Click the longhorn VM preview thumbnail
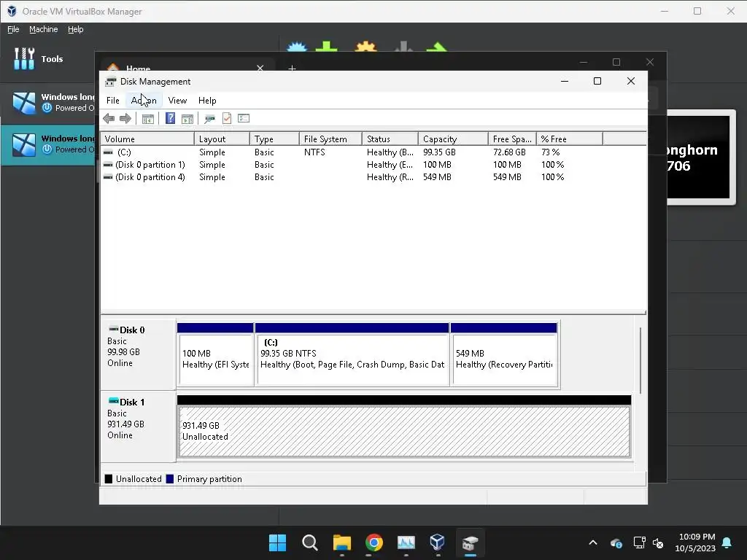The height and width of the screenshot is (560, 747). (698, 157)
